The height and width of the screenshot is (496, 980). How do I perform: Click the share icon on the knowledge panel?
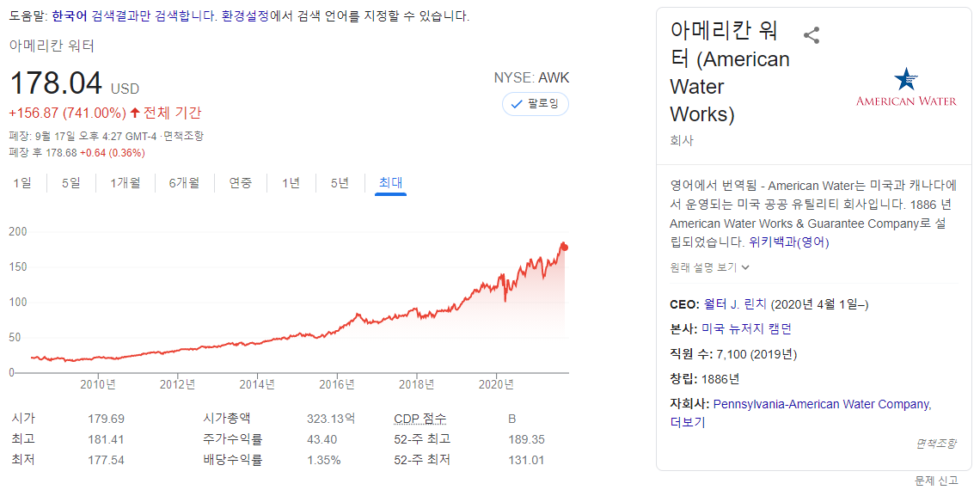click(812, 35)
